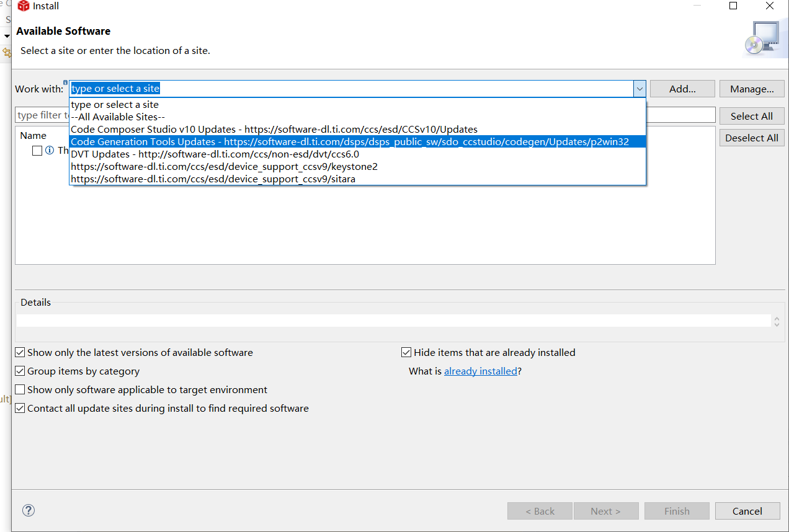Screen dimensions: 789x532
Task: Disable 'Group items by category'
Action: click(x=19, y=371)
